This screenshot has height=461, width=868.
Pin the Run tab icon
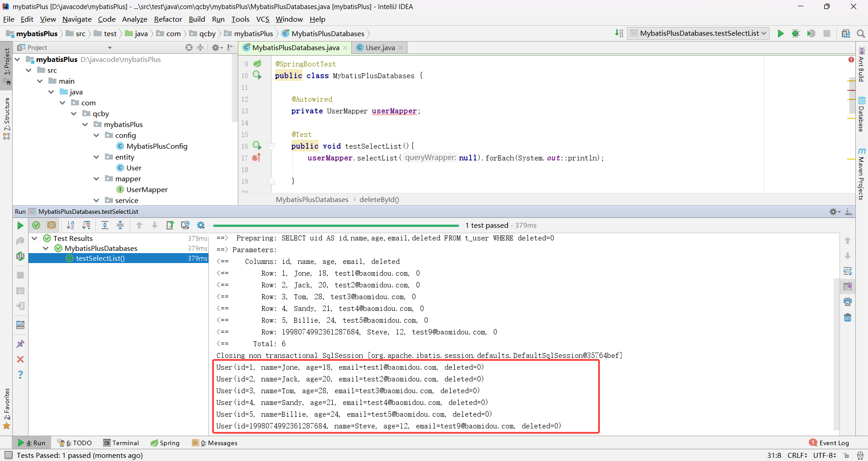click(20, 344)
